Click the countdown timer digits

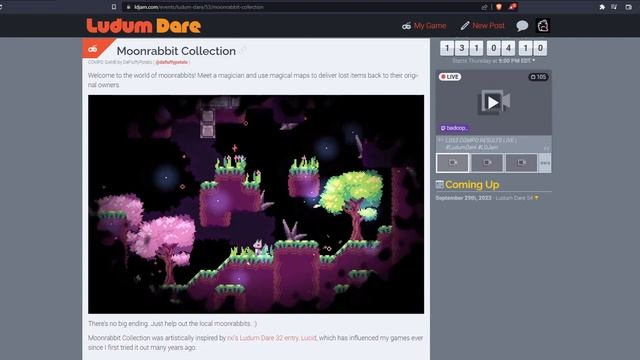(493, 48)
